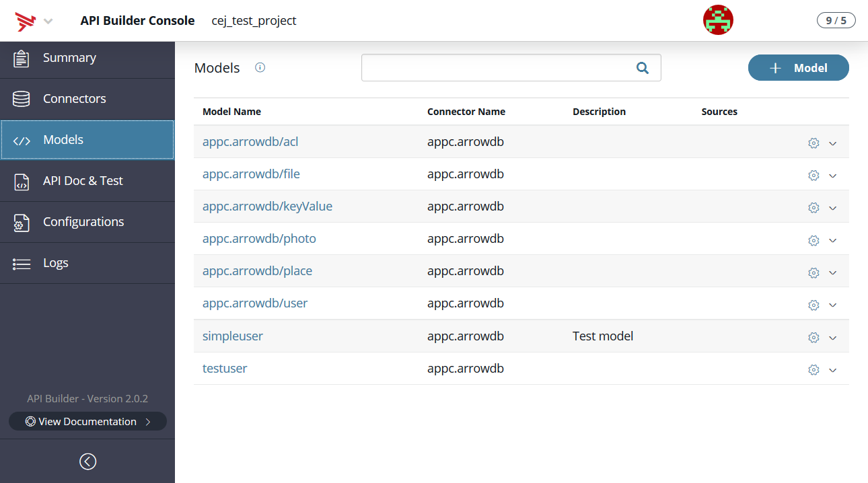
Task: Click inside the models search field
Action: coord(498,67)
